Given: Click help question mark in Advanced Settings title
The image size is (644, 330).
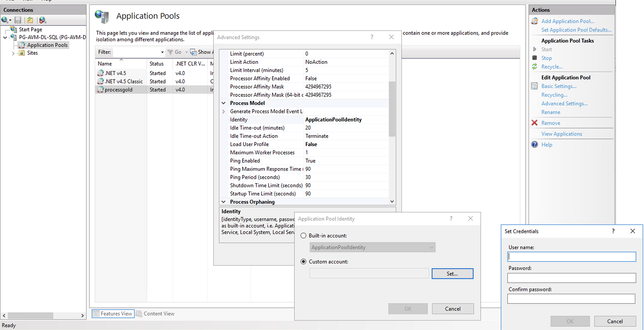Looking at the screenshot, I should pos(372,37).
